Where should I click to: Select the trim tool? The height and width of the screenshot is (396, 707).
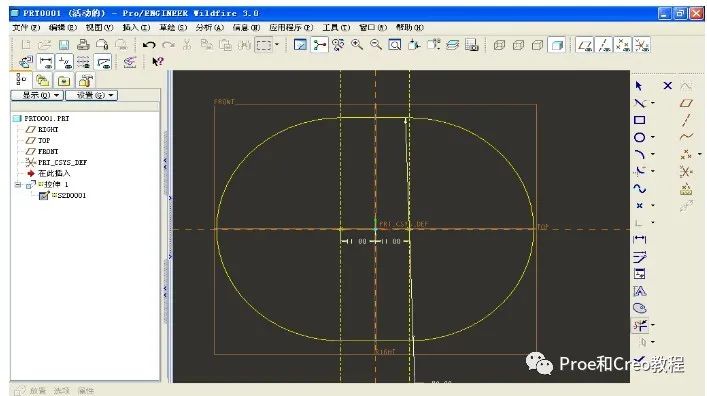[639, 325]
